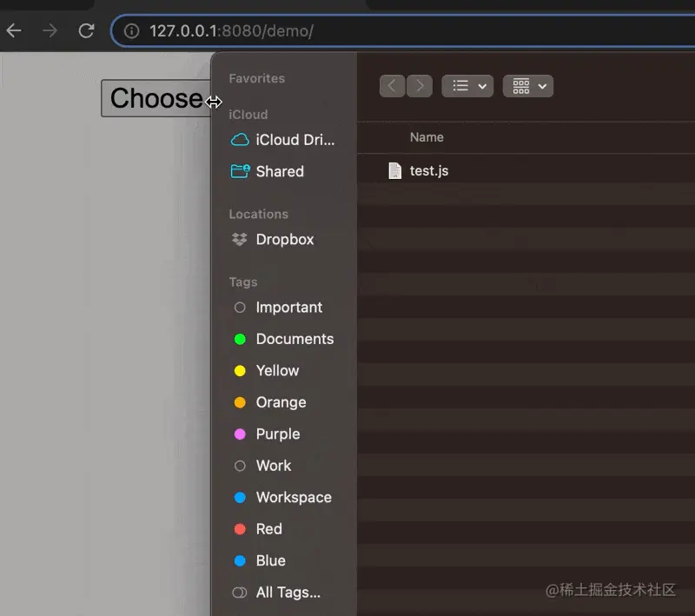Click the icon grouping view button
The width and height of the screenshot is (695, 616).
click(x=521, y=86)
